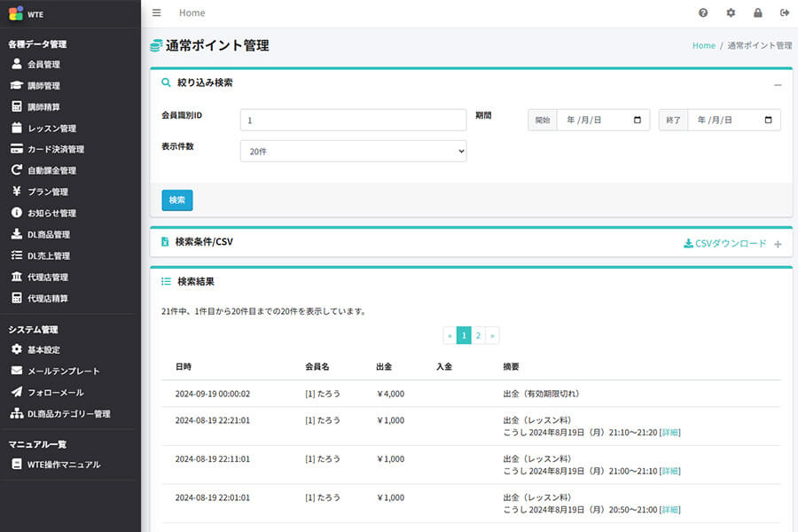Image resolution: width=798 pixels, height=532 pixels.
Task: Click the WTE logo icon
Action: 16,12
